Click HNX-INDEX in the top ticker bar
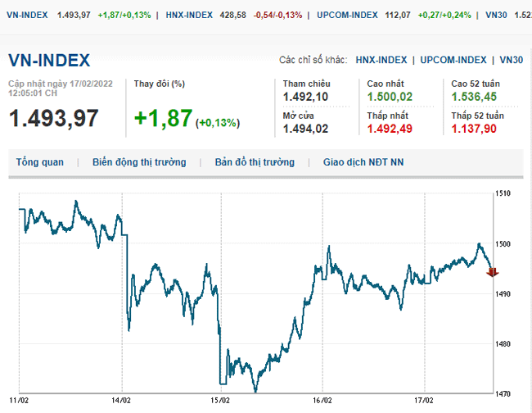Viewport: 532px width, 413px height. tap(189, 16)
